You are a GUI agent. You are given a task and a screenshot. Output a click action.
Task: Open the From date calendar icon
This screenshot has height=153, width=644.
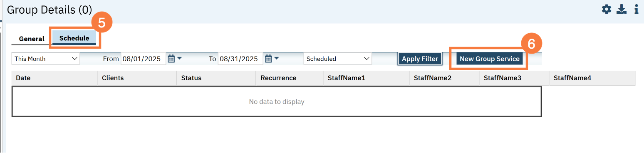tap(171, 59)
